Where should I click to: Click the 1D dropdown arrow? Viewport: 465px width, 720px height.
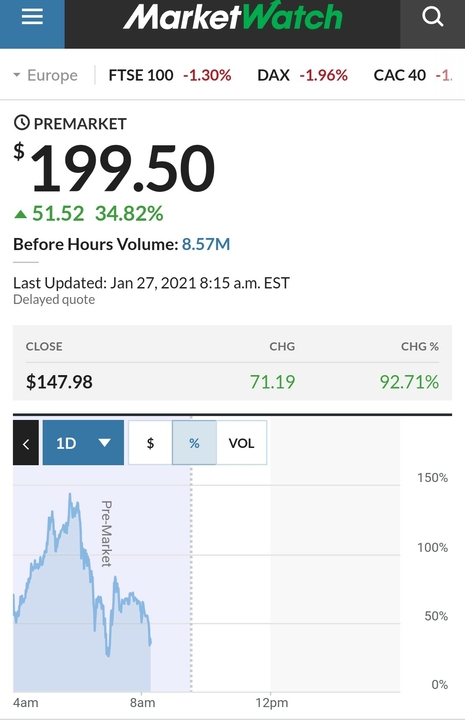(105, 443)
